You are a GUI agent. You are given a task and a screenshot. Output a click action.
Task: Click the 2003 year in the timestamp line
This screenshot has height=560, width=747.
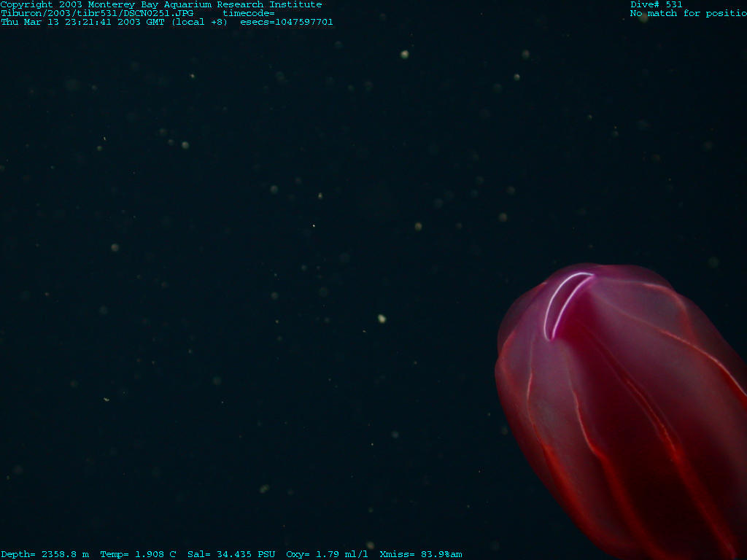click(128, 22)
